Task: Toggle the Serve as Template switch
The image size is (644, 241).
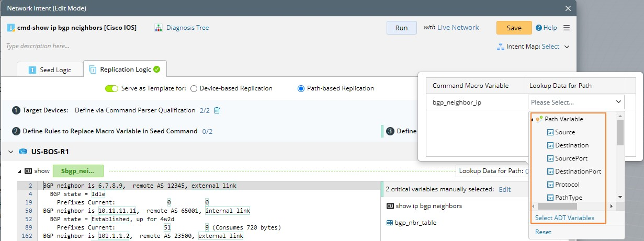Action: (x=111, y=88)
